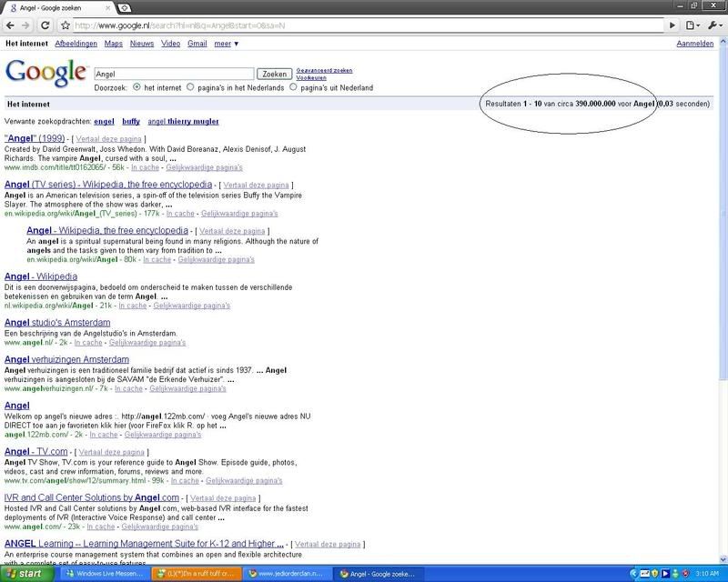Click the Google logo

coord(46,74)
